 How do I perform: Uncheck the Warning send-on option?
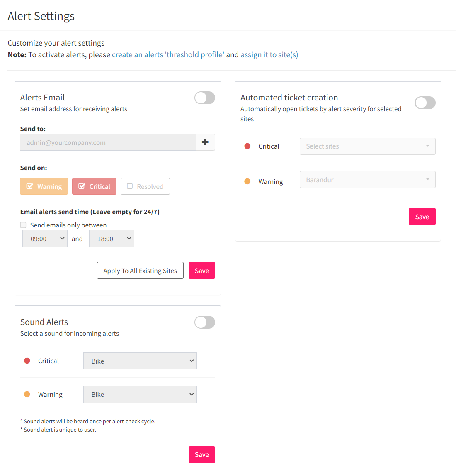(x=44, y=186)
